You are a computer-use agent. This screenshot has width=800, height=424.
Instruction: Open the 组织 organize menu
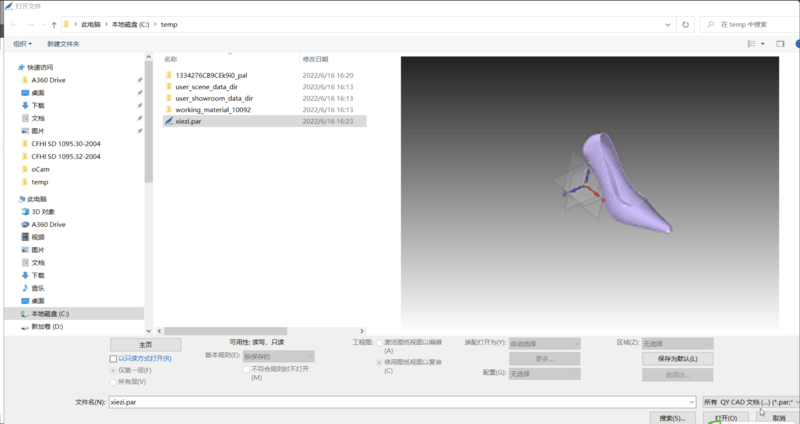pos(22,44)
